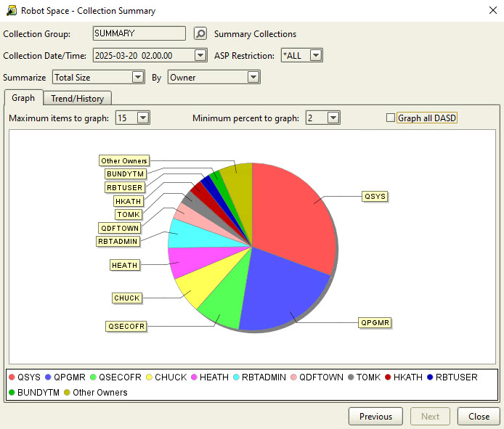This screenshot has width=504, height=429.
Task: Open the Collection Date/Time dropdown arrow
Action: click(x=200, y=55)
